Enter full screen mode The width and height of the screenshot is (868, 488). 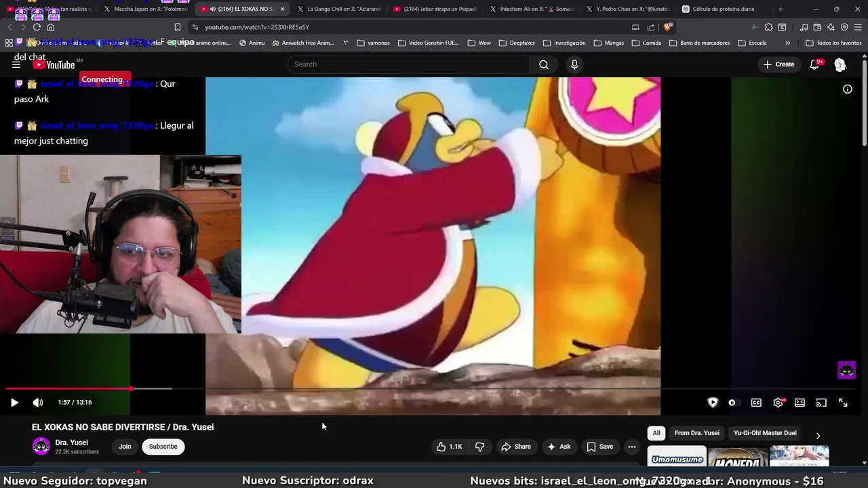(x=843, y=403)
